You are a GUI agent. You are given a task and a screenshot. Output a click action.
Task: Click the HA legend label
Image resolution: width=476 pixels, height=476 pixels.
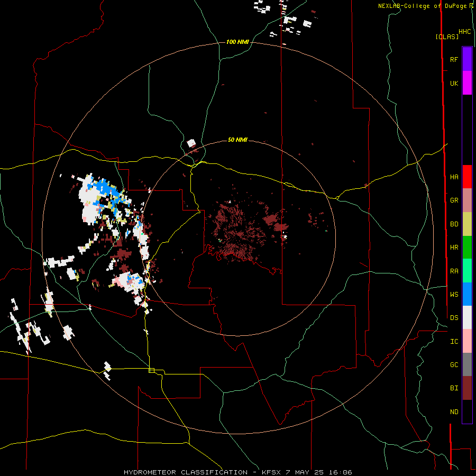(454, 177)
